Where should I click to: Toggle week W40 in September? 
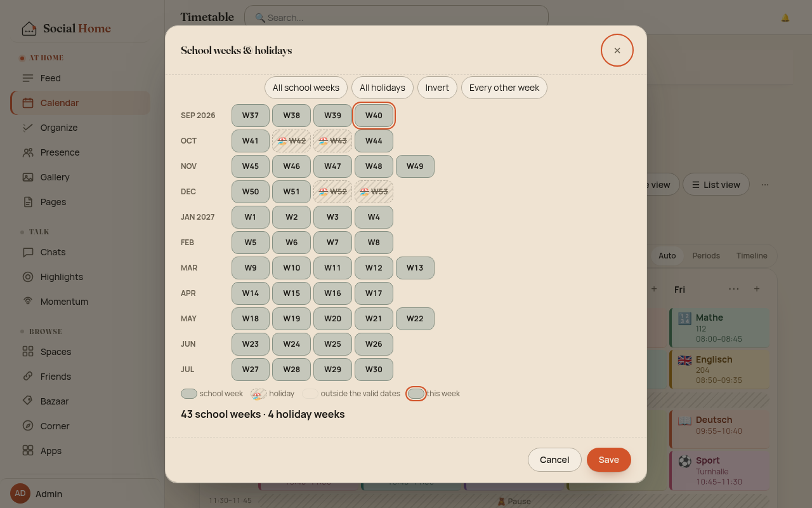(x=374, y=116)
